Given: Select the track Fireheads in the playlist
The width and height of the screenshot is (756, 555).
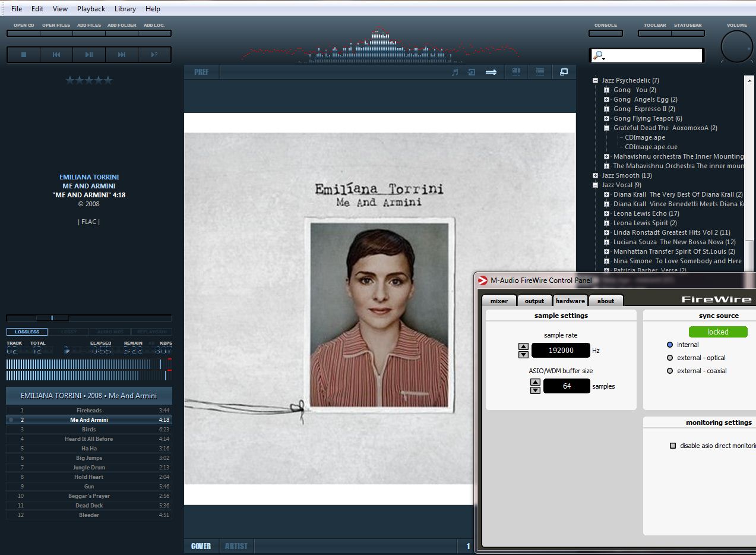Looking at the screenshot, I should pos(89,411).
